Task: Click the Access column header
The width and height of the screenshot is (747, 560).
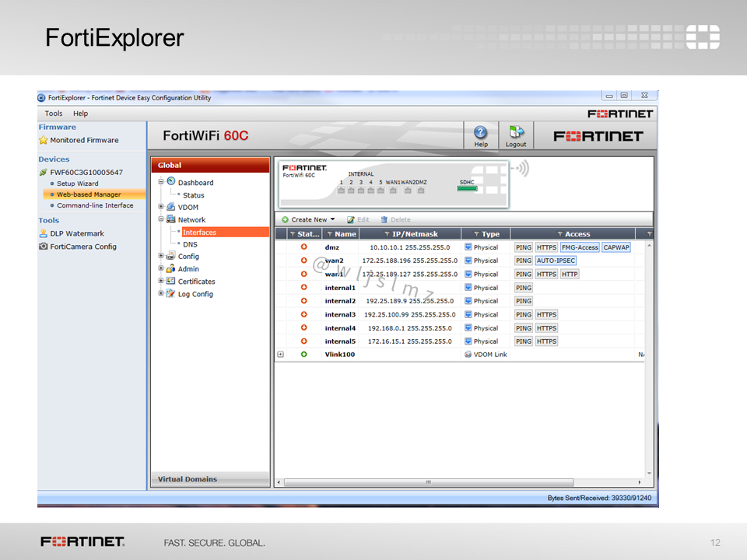Action: [573, 234]
